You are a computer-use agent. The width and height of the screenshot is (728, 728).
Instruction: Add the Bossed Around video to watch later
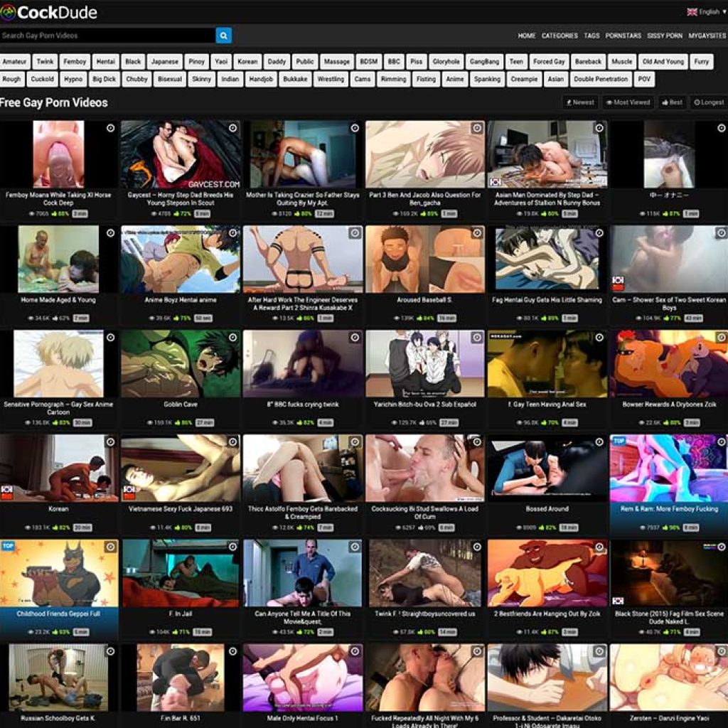pos(599,442)
